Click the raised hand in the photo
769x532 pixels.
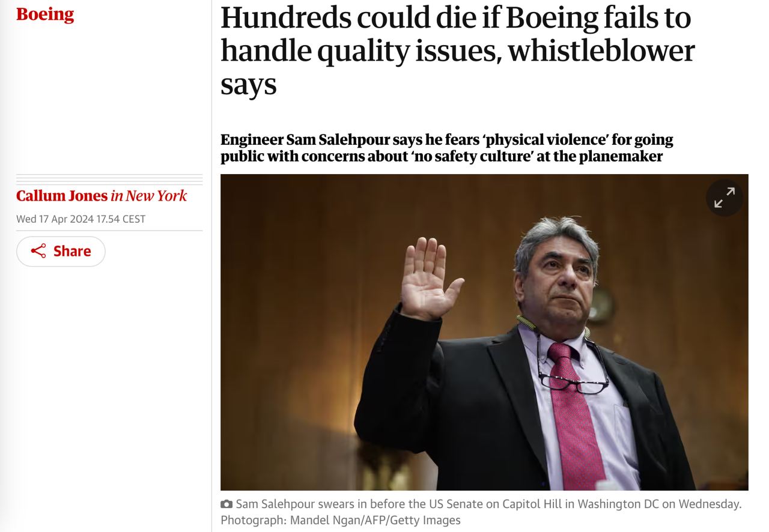point(427,277)
